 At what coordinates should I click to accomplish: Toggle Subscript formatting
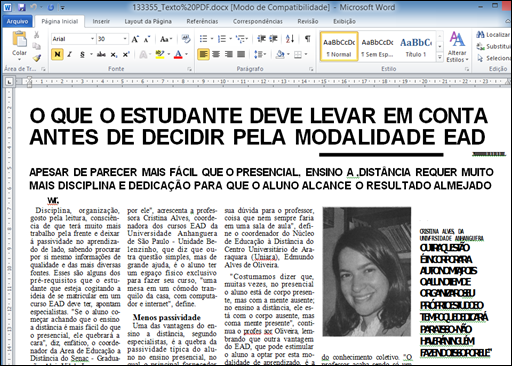click(114, 54)
